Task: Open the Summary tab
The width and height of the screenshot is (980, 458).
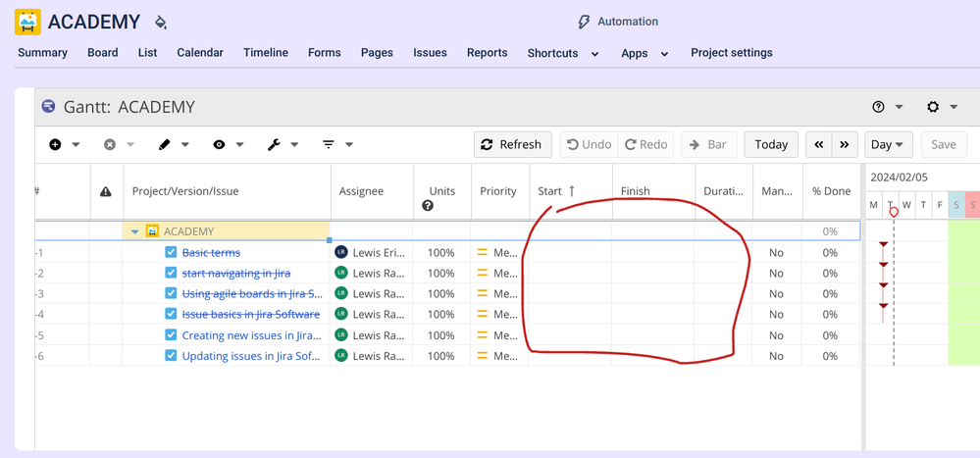Action: tap(42, 53)
